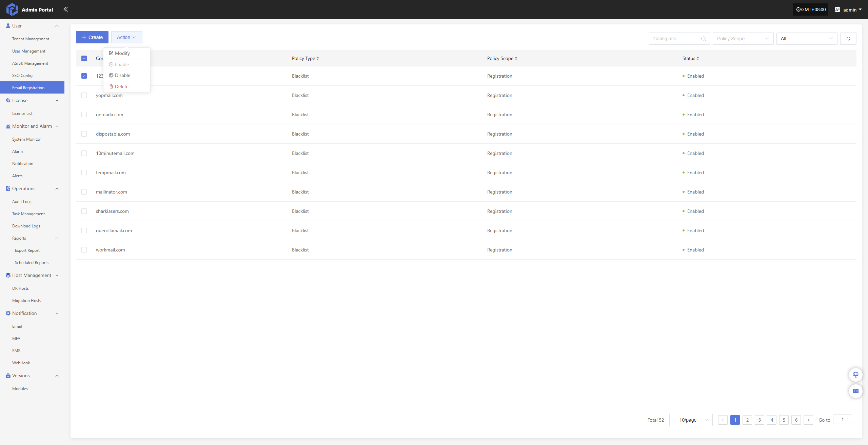Choose Delete from the Action menu
The image size is (868, 445).
point(121,86)
